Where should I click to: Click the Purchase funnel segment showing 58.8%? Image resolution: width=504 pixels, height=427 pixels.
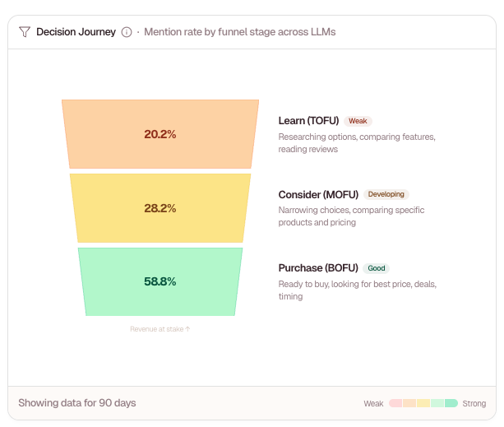click(x=160, y=281)
